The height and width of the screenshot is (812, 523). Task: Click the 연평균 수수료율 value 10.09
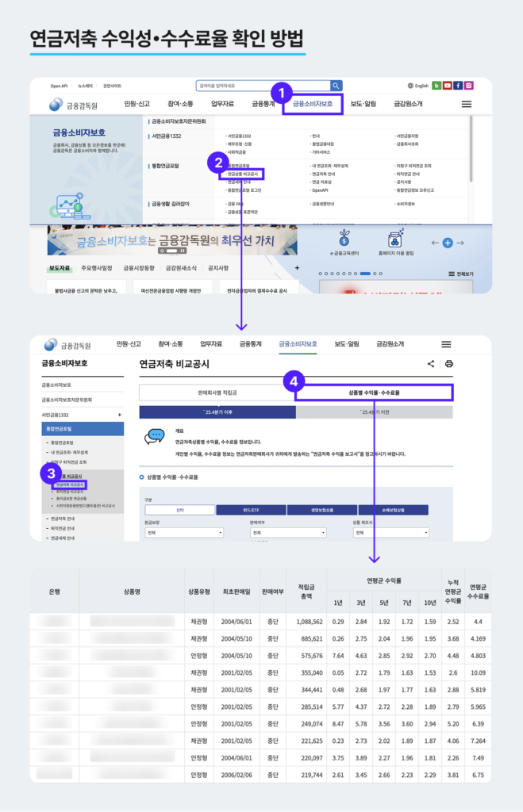click(x=478, y=672)
